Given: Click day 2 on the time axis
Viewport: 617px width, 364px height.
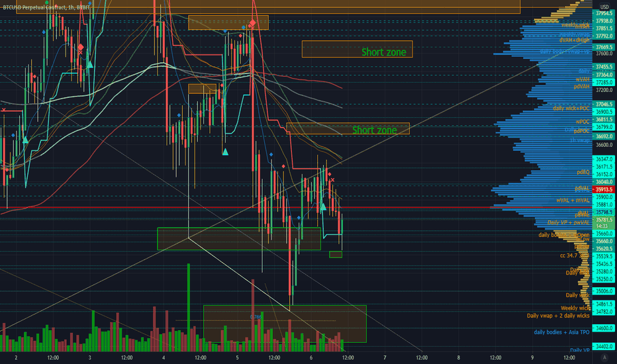Looking at the screenshot, I should (16, 357).
